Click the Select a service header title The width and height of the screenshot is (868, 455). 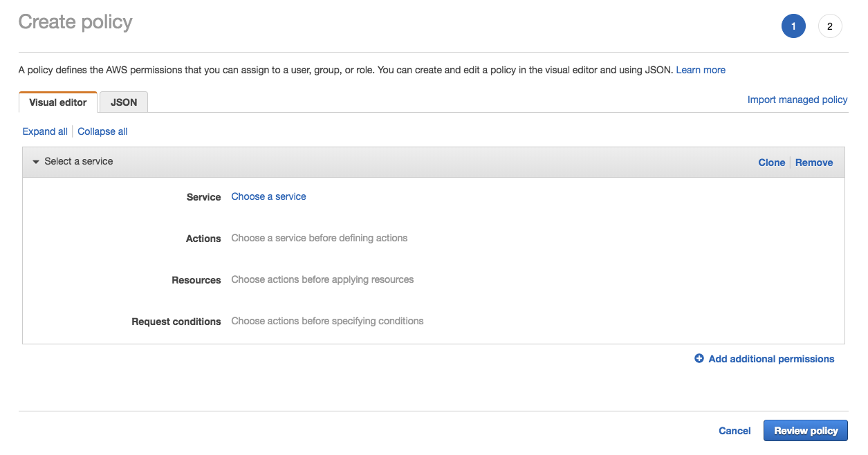[79, 161]
